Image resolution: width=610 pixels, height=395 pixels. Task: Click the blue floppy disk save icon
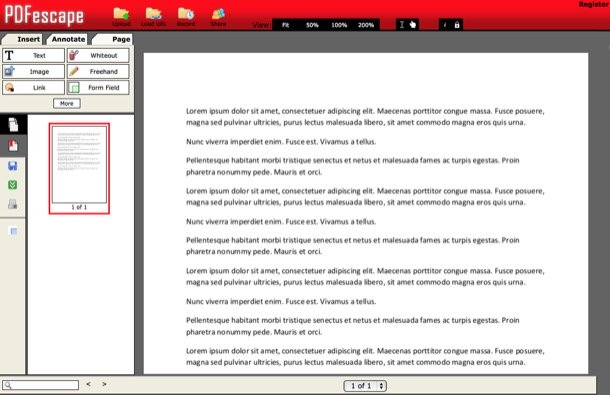point(12,166)
